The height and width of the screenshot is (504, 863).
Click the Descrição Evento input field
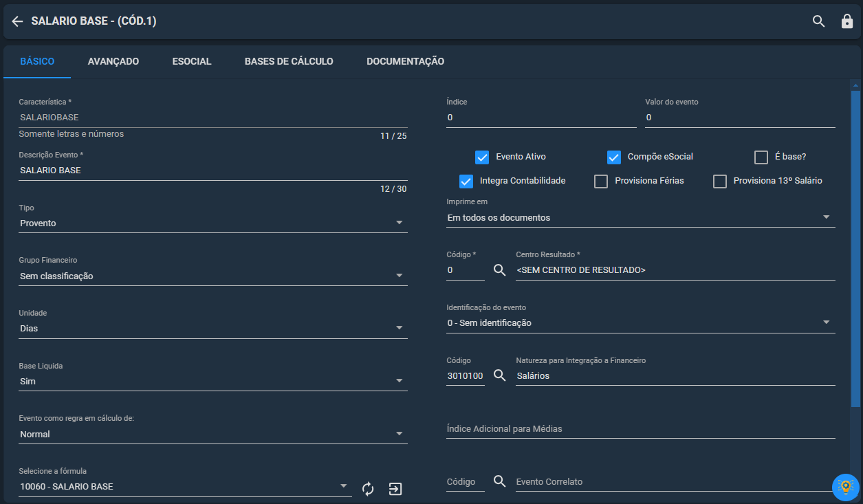(x=213, y=170)
